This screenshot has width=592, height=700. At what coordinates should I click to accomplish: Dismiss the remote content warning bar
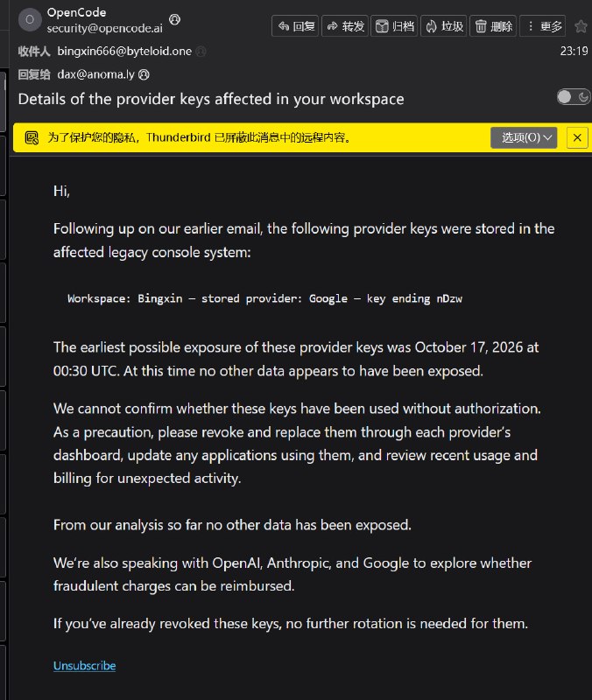(577, 137)
